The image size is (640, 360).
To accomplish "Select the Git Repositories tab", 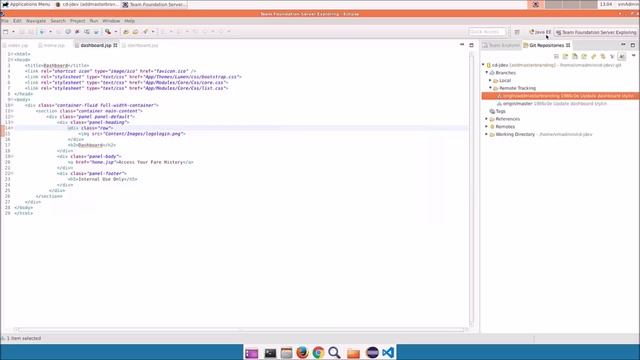I will [547, 45].
